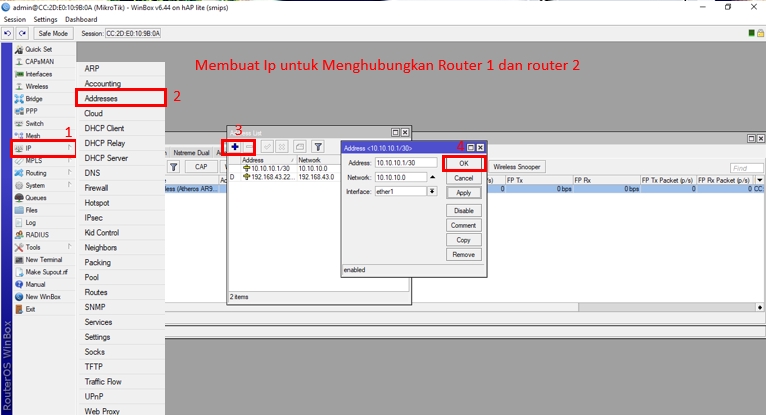Sort list by Address column header

pos(268,160)
